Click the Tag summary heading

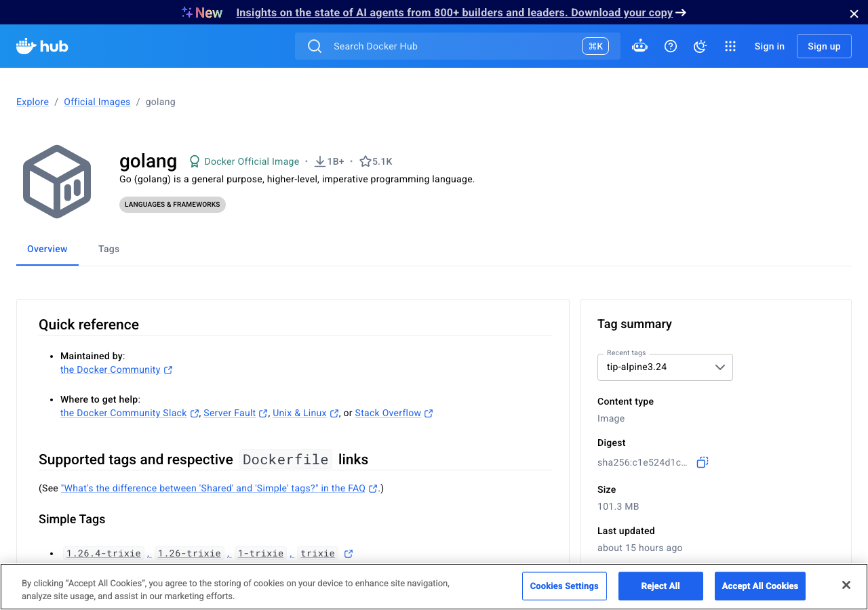pos(635,324)
